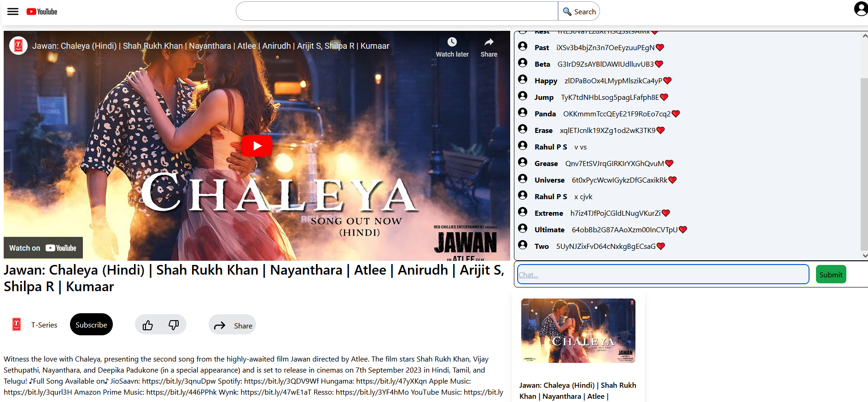This screenshot has height=402, width=868.
Task: Click the magnifier Search button
Action: pyautogui.click(x=579, y=11)
